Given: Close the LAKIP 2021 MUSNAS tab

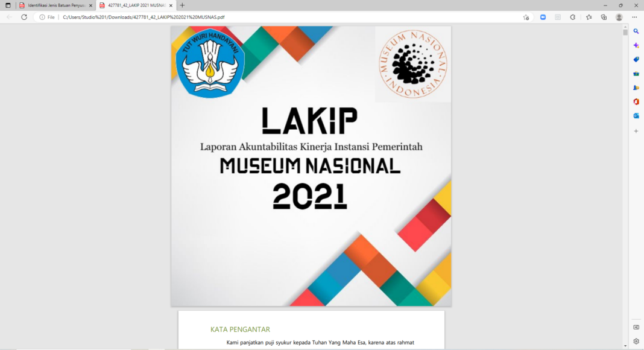Looking at the screenshot, I should [x=171, y=5].
